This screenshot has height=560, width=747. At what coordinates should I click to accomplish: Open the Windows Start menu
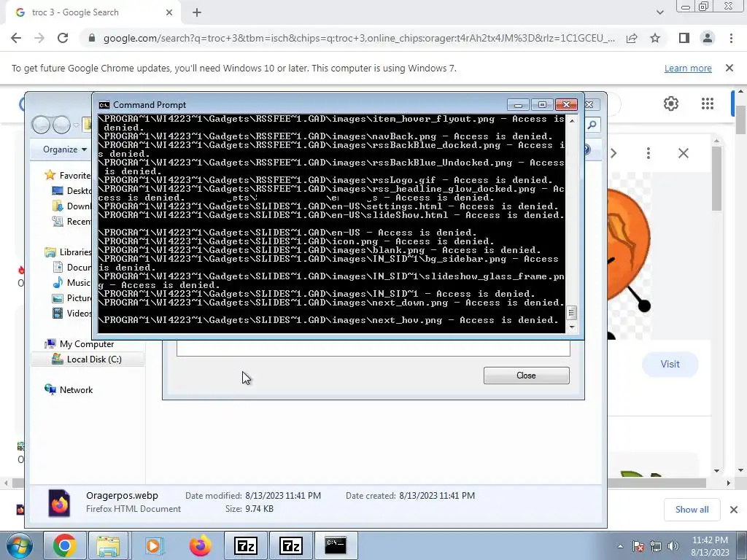19,545
